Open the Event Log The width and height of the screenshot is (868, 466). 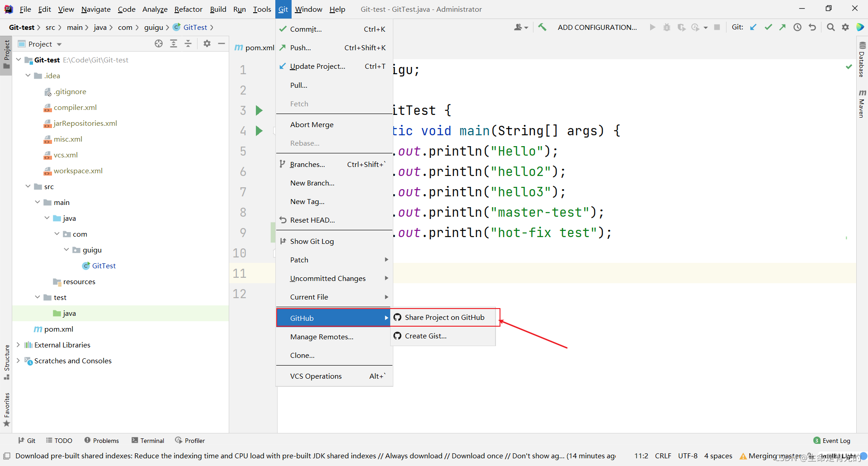point(832,441)
